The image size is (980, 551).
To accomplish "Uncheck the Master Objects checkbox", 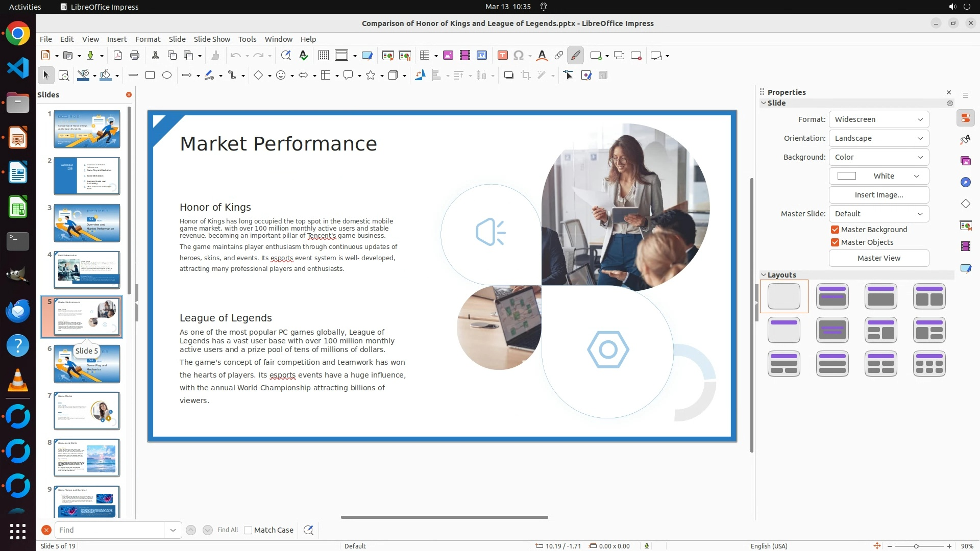I will point(835,242).
